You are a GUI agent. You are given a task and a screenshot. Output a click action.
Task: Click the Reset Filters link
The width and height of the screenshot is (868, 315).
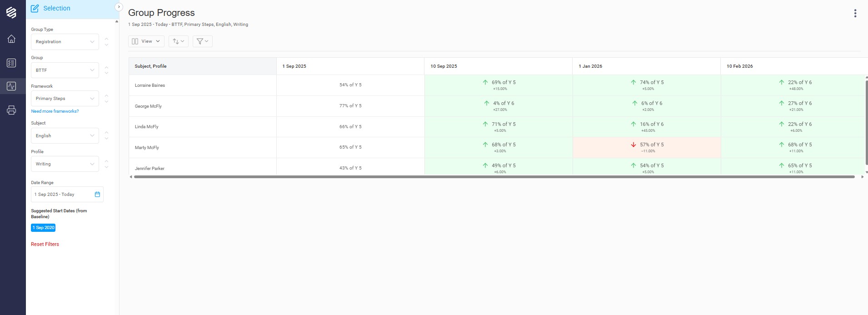45,244
